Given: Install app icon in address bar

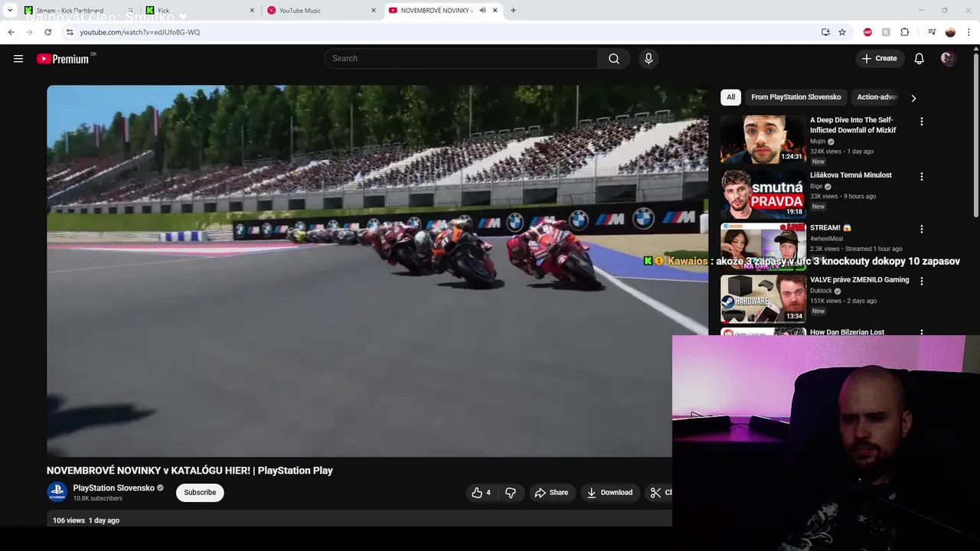Looking at the screenshot, I should pos(825,32).
